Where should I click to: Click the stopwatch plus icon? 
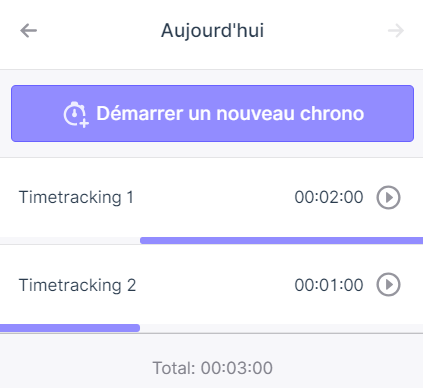point(76,114)
